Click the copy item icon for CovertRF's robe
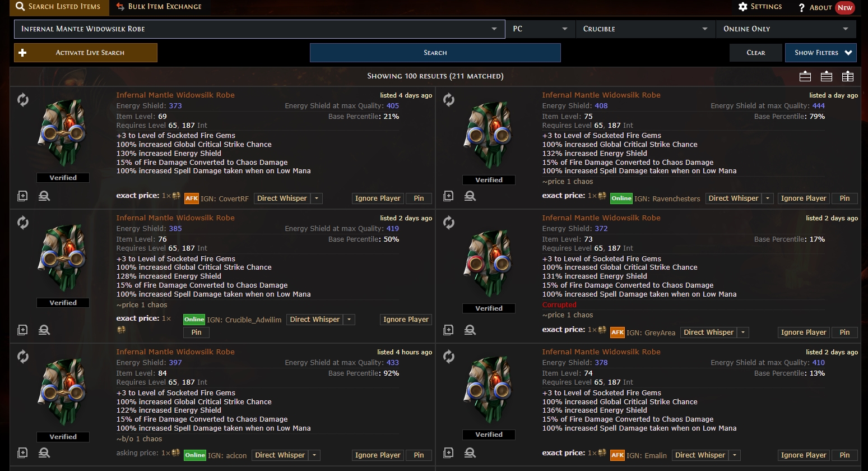 click(22, 196)
